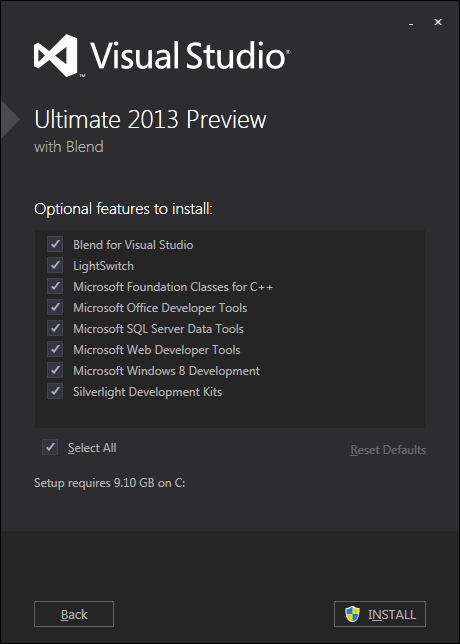The width and height of the screenshot is (460, 644).
Task: Click 'Optional features to install:' heading
Action: click(124, 209)
